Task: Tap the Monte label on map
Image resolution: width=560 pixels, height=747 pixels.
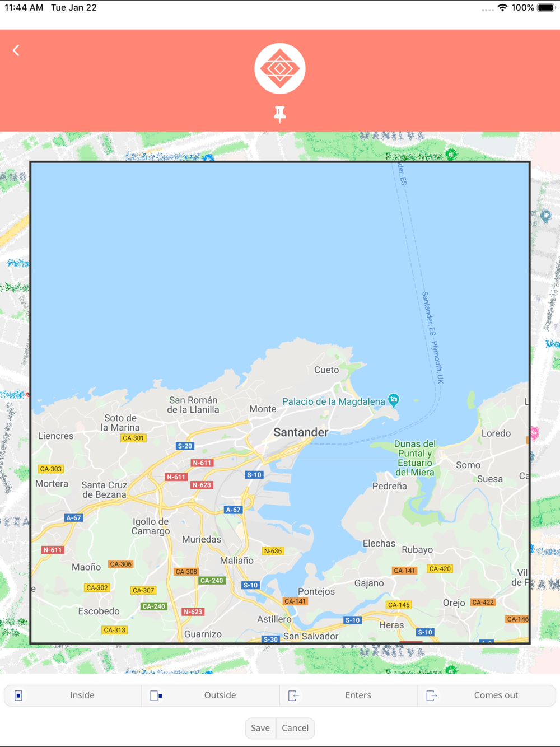Action: pos(263,409)
